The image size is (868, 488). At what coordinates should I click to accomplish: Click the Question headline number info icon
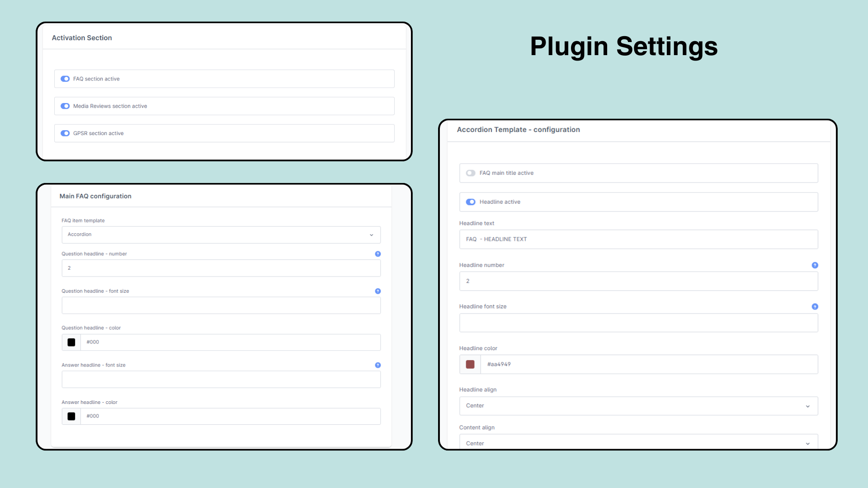click(377, 254)
